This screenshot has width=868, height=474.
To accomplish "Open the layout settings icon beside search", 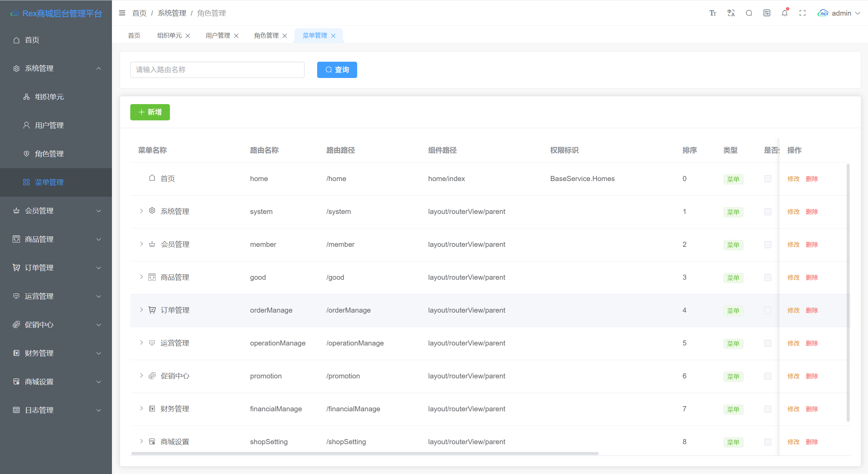I will click(767, 13).
